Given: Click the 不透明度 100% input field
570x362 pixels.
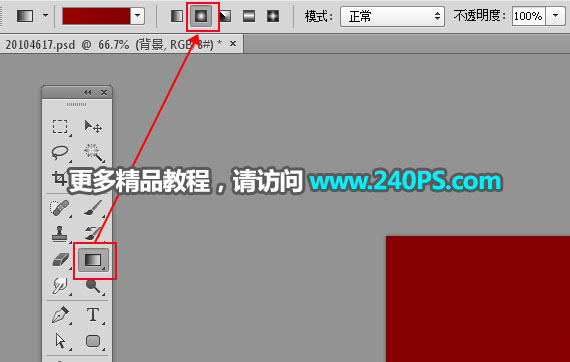Looking at the screenshot, I should 529,16.
